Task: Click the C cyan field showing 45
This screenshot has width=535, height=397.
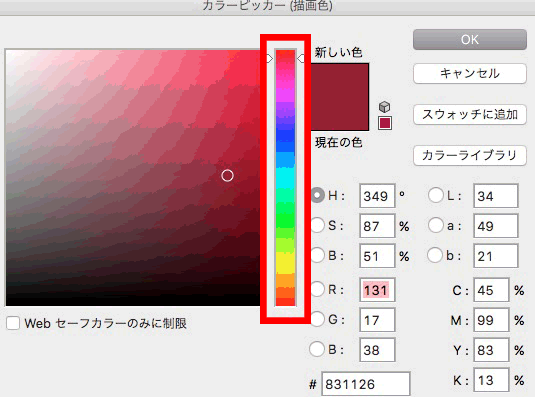Action: (491, 290)
